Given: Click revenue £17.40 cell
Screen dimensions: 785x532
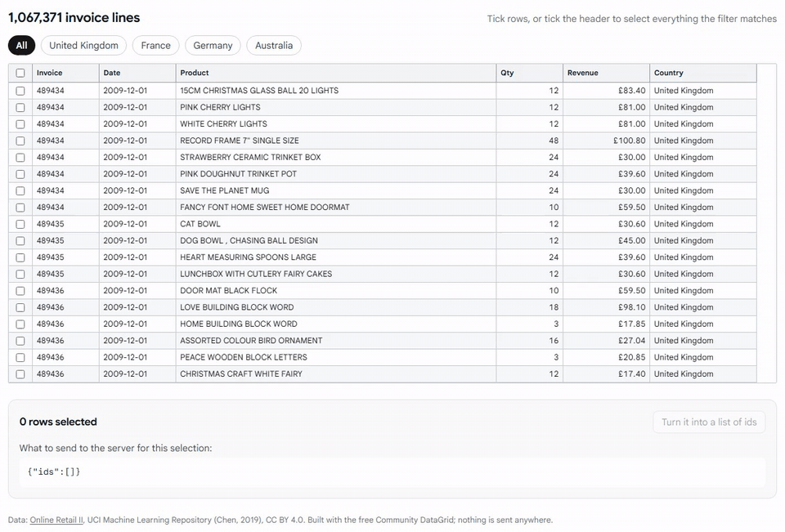Looking at the screenshot, I should pos(606,374).
